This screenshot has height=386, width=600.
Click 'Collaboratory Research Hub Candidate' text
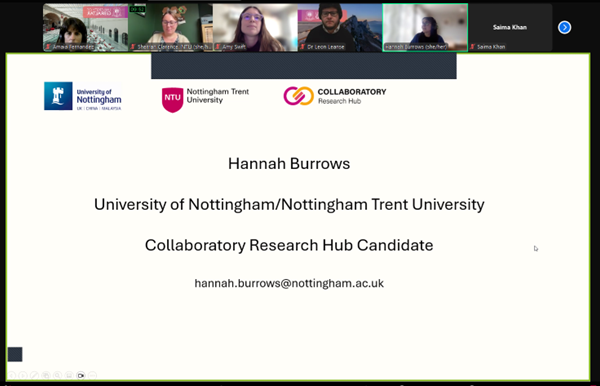(x=289, y=245)
